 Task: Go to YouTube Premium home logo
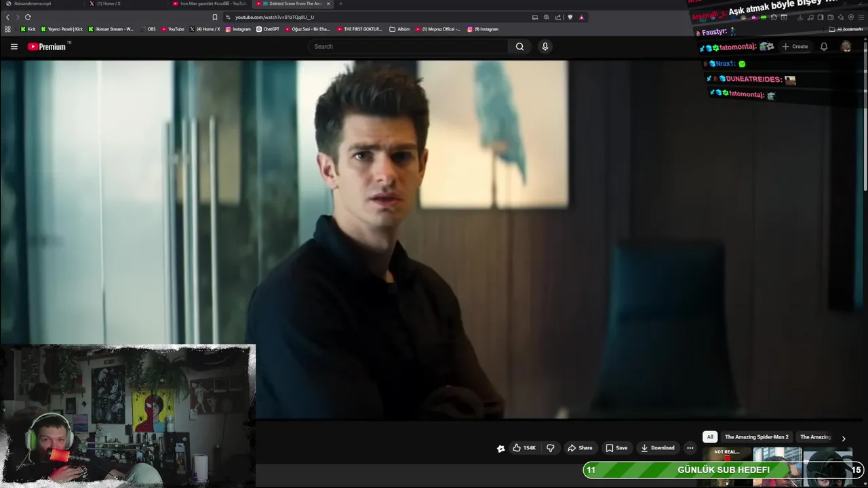click(47, 47)
